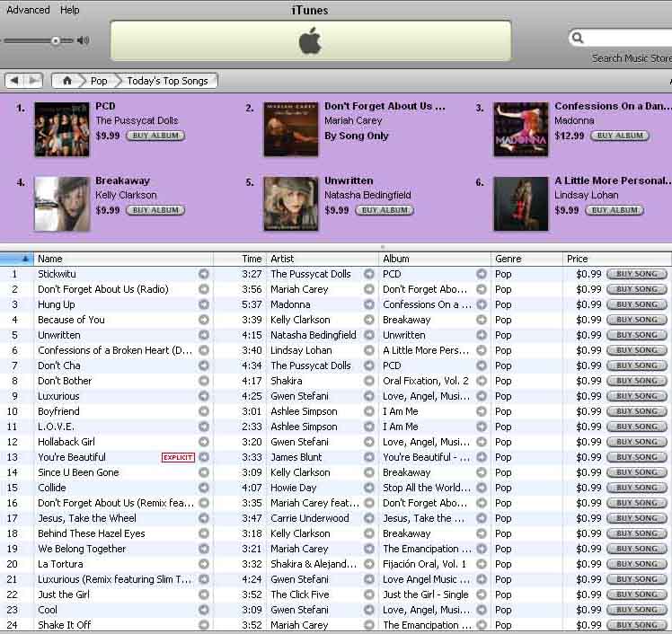Open Natasha Bedingfield Unwritten album cover
The height and width of the screenshot is (634, 672).
[291, 204]
